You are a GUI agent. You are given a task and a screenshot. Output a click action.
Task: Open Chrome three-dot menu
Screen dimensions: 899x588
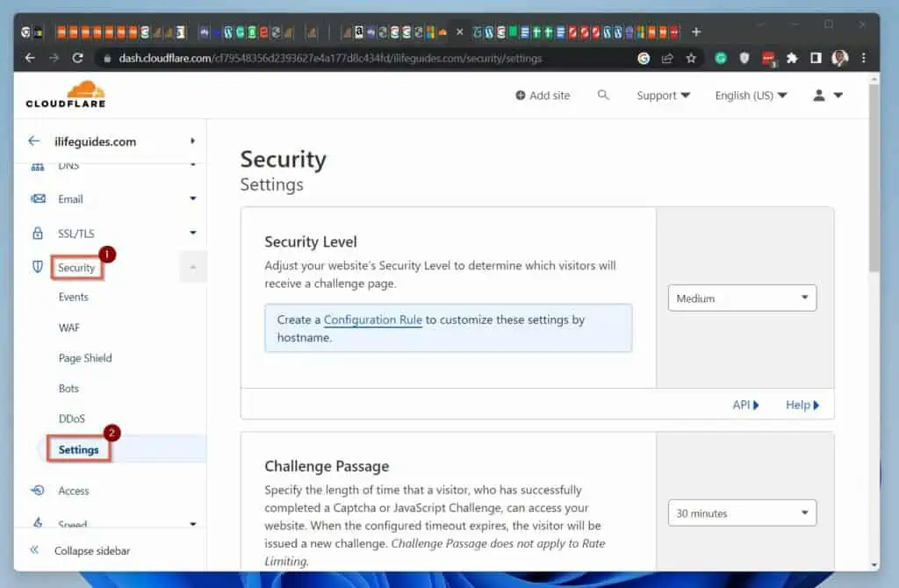[x=864, y=58]
